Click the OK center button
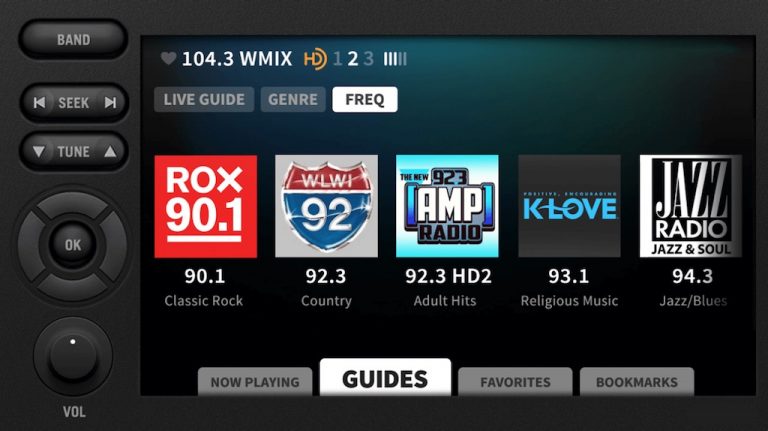 tap(73, 244)
